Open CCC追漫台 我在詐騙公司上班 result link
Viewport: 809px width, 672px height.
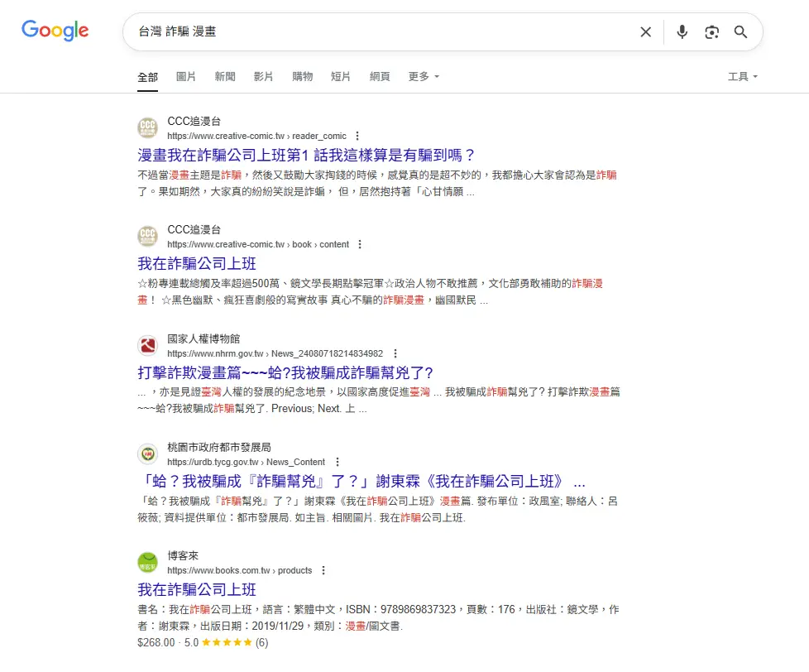point(197,264)
